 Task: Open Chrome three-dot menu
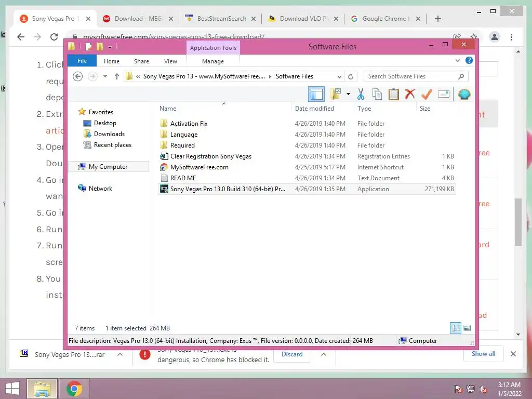[511, 37]
